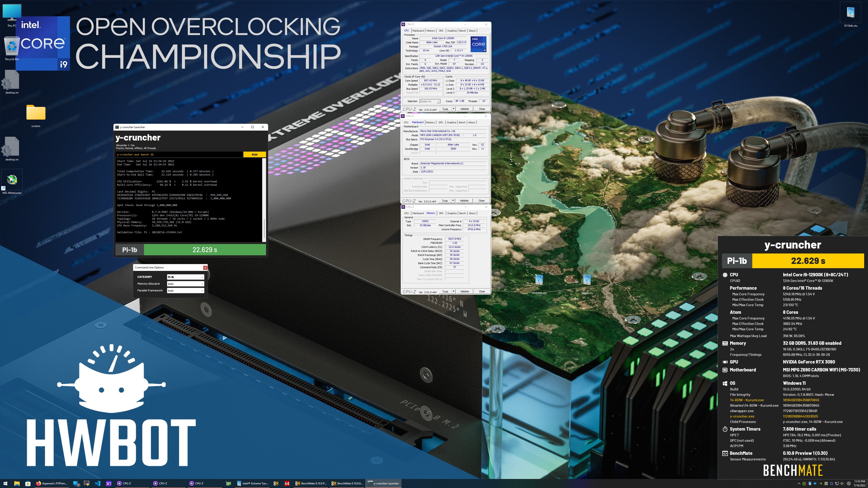Switch to CPU tab in CPU-Z Memory window

pos(406,213)
